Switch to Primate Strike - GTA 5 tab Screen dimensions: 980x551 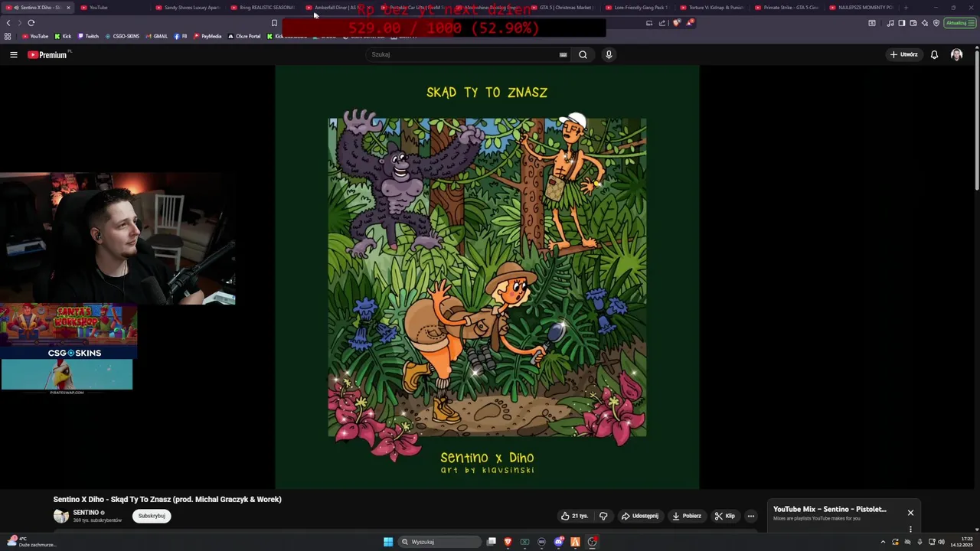[x=788, y=8]
